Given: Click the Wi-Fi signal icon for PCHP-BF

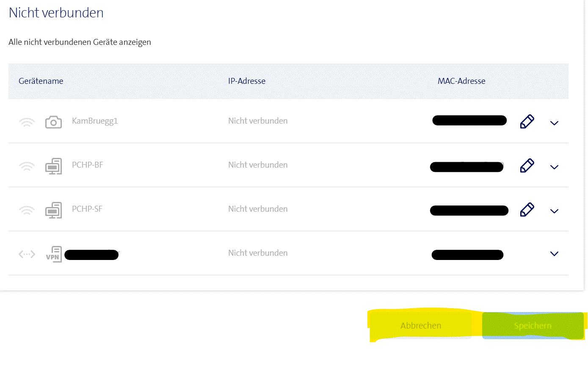Looking at the screenshot, I should (x=27, y=166).
